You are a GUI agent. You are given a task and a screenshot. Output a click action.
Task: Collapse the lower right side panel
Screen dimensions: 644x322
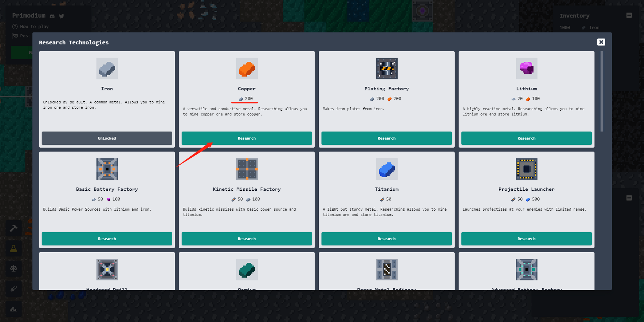coord(629,198)
